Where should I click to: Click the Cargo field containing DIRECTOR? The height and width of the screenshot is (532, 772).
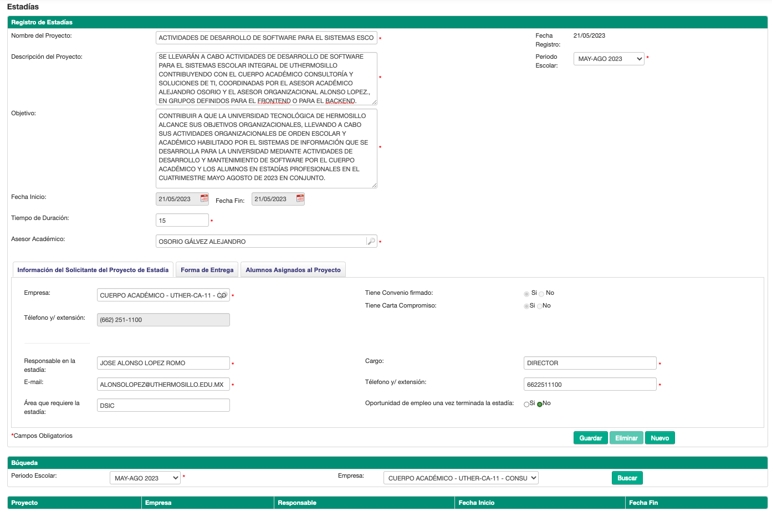[590, 363]
